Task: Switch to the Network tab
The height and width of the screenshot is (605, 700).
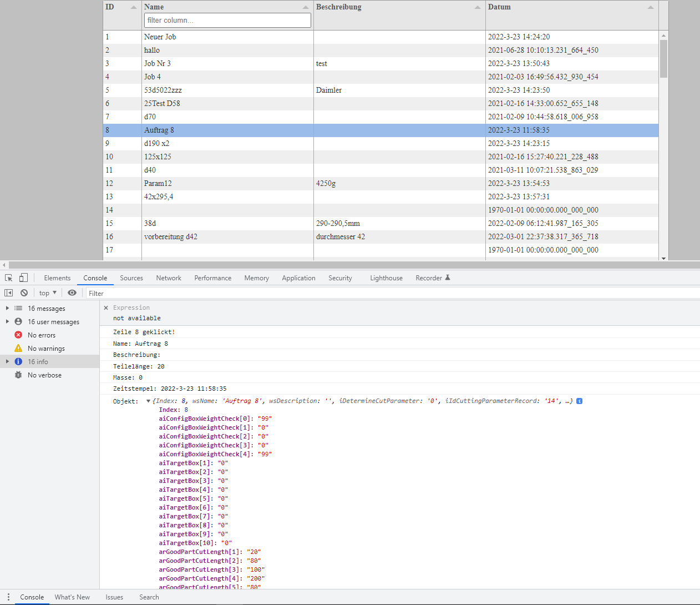Action: click(169, 278)
